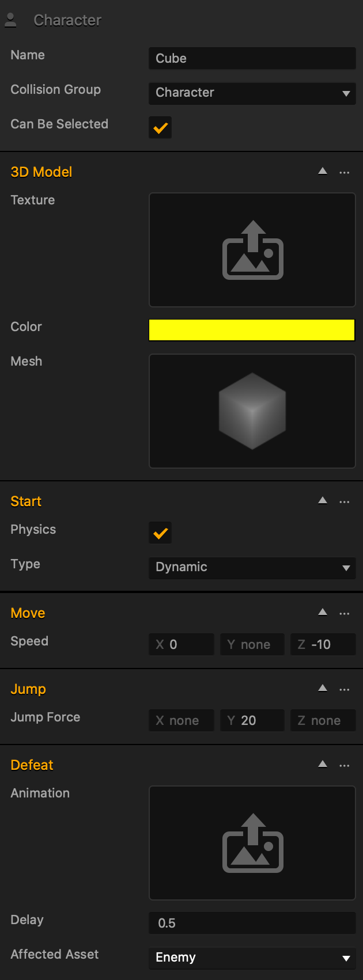Collapse the 3D Model section
Screen dimensions: 363x980
point(323,171)
